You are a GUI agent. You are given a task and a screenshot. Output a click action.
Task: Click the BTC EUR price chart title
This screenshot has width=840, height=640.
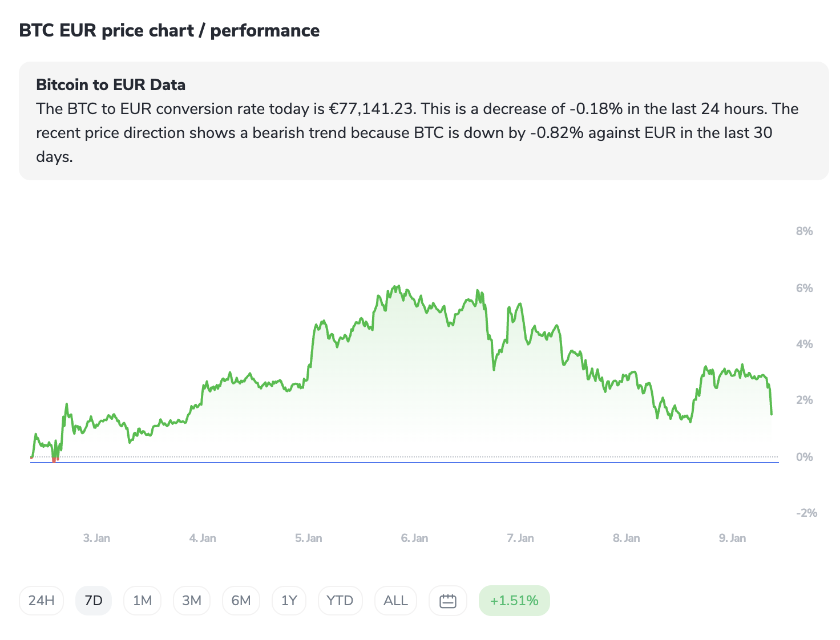[169, 30]
